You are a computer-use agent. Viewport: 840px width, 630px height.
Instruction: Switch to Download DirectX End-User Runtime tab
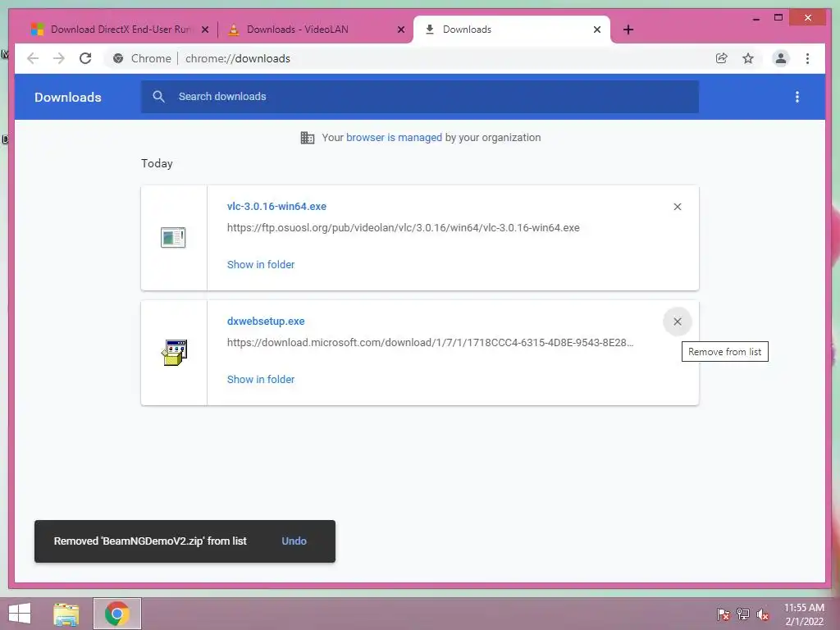pos(120,30)
